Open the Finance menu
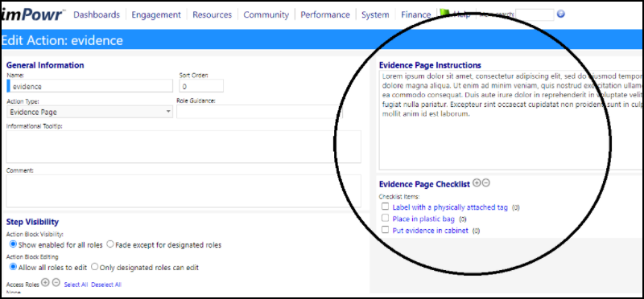Image resolution: width=644 pixels, height=299 pixels. pos(415,14)
